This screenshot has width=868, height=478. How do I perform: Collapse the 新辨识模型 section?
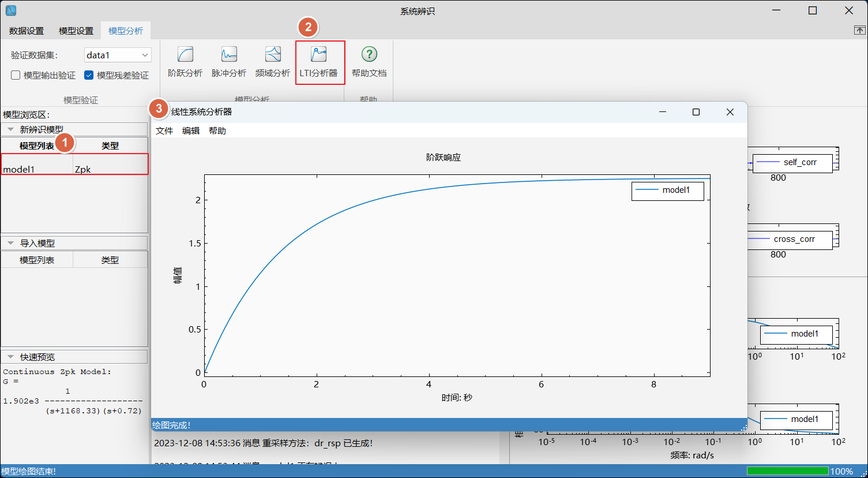click(x=11, y=129)
